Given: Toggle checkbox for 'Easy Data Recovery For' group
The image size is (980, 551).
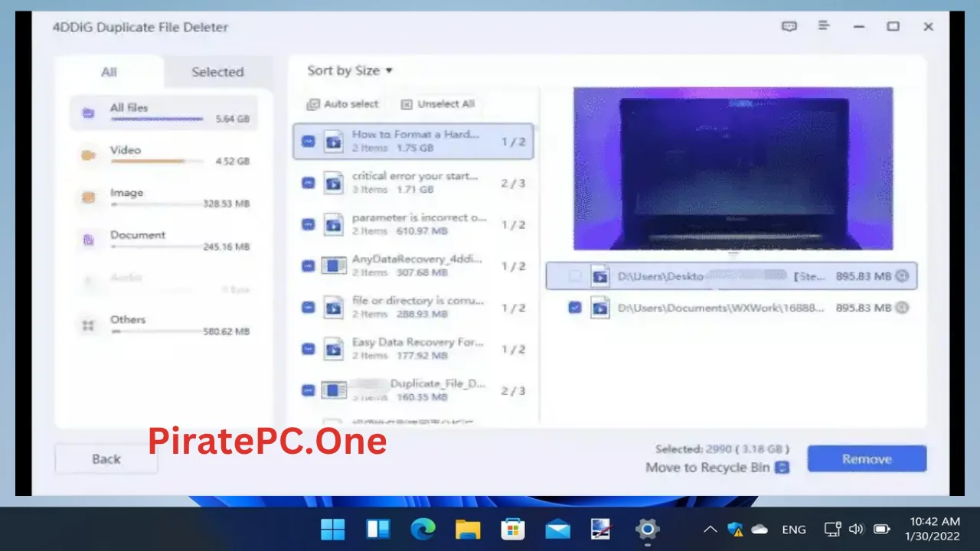Looking at the screenshot, I should (308, 349).
